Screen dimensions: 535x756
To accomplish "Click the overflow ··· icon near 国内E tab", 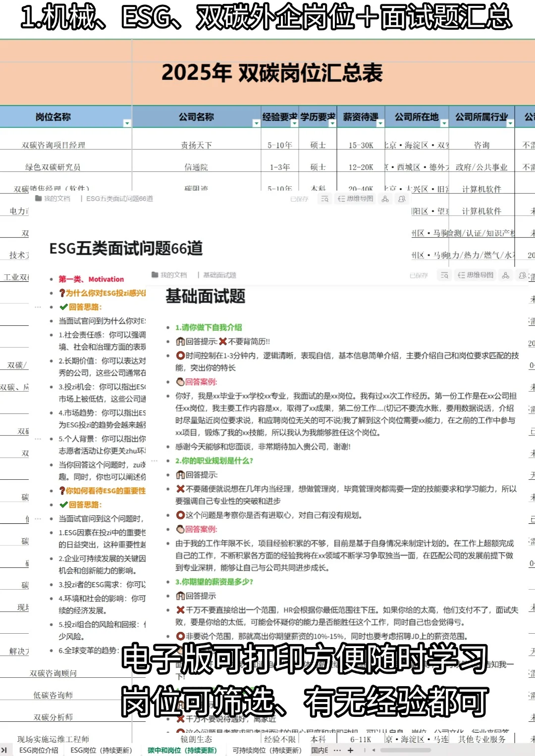I will [338, 751].
